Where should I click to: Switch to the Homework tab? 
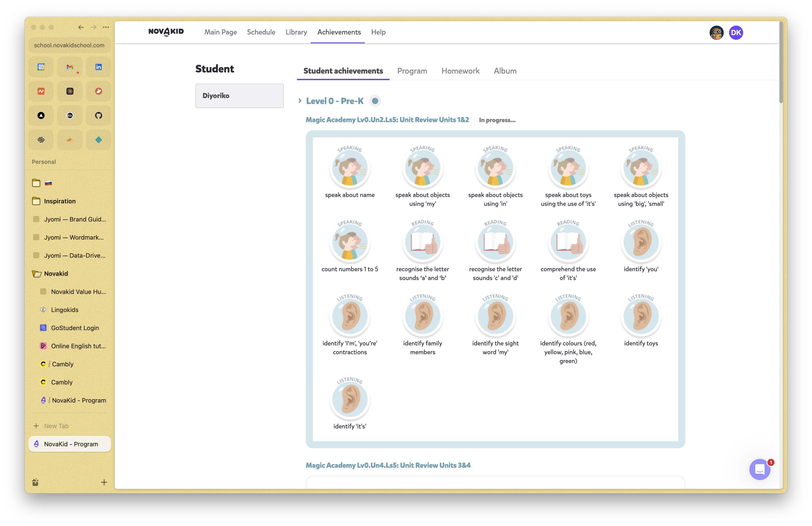coord(460,71)
